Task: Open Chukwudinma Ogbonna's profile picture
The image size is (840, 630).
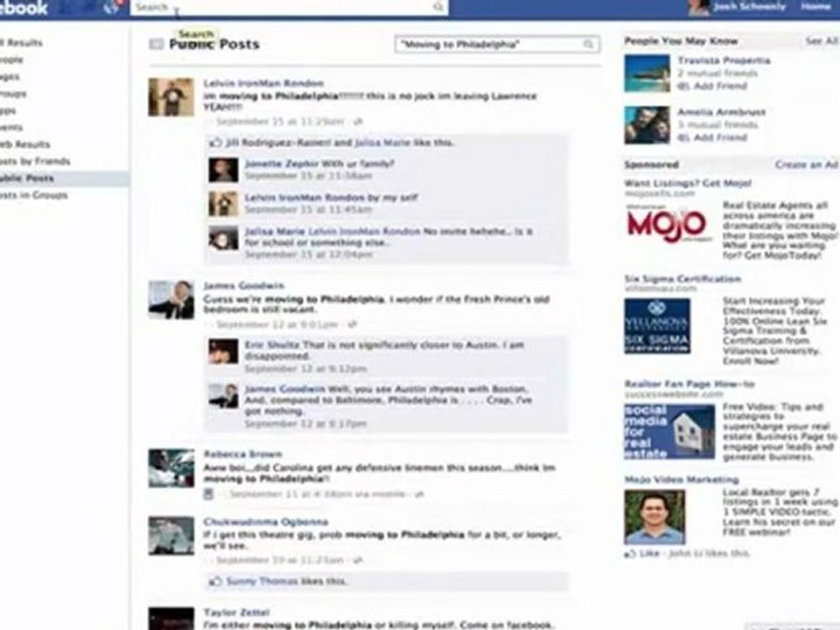Action: (171, 535)
